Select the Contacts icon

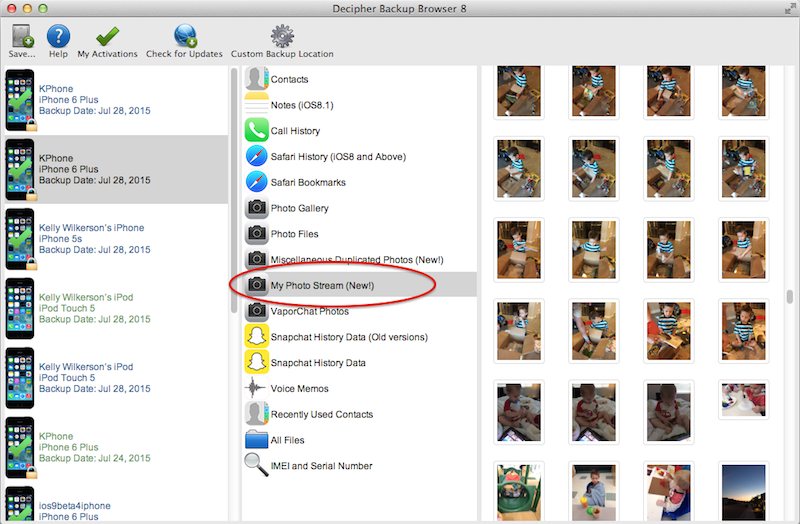[x=256, y=79]
